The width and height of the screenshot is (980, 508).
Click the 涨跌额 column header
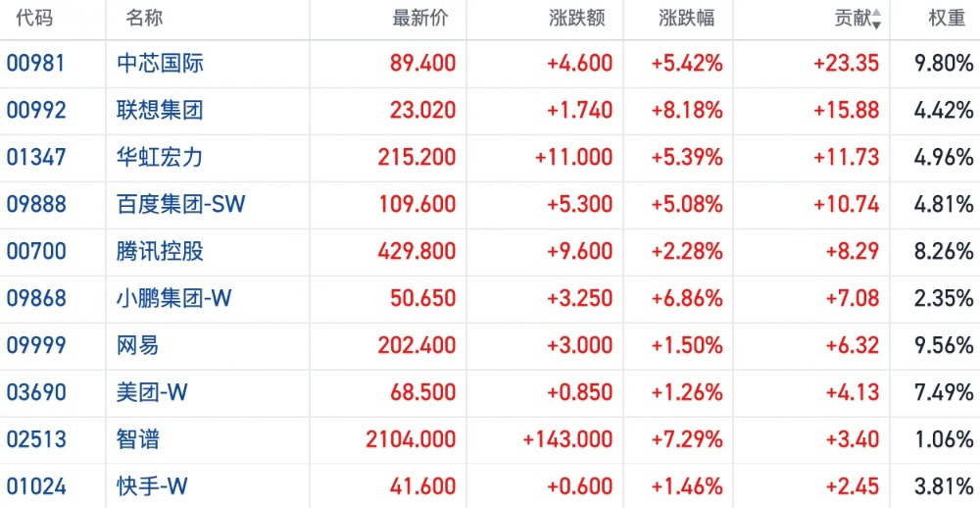point(577,18)
